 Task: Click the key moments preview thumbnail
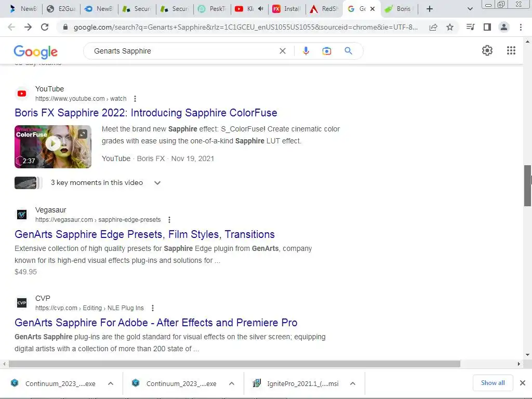(26, 183)
